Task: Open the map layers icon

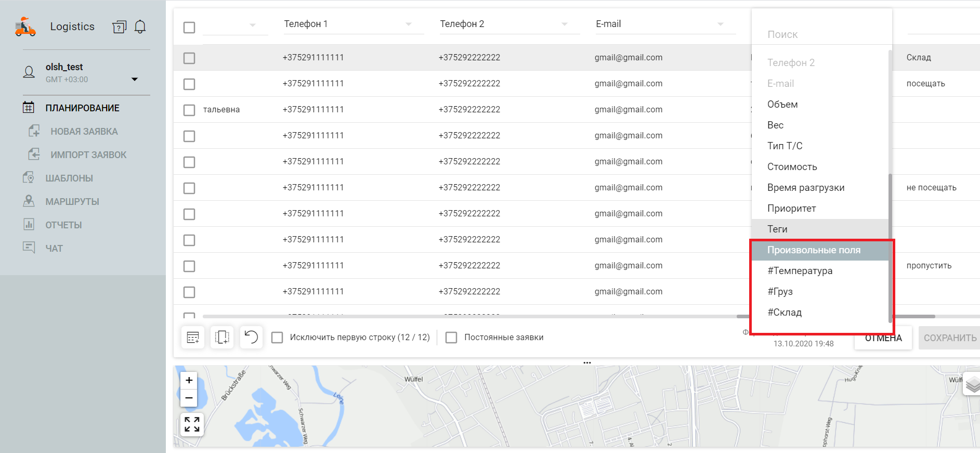Action: coord(972,385)
